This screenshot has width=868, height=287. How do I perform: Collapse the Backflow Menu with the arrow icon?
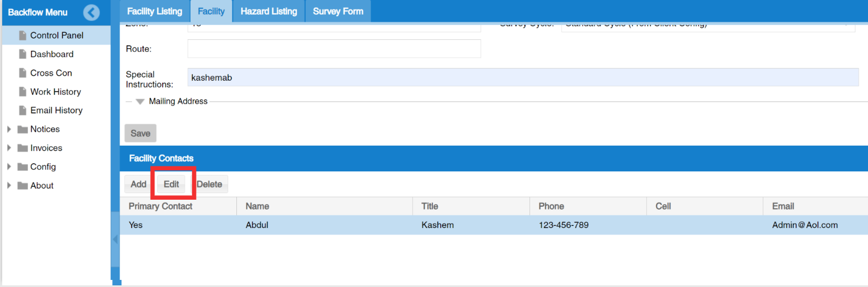92,12
